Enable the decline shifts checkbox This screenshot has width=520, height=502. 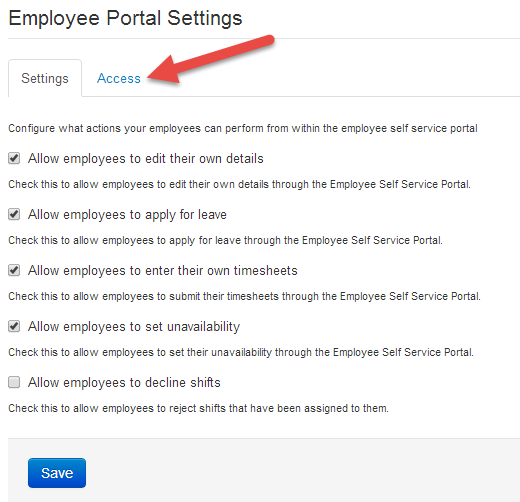coord(14,382)
